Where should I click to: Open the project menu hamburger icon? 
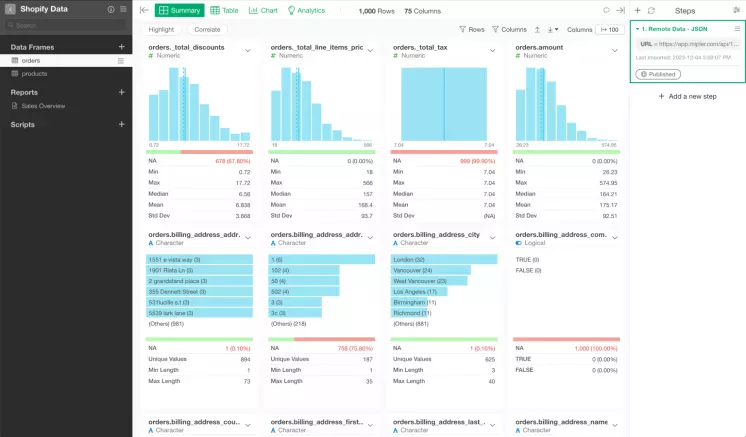pos(123,9)
